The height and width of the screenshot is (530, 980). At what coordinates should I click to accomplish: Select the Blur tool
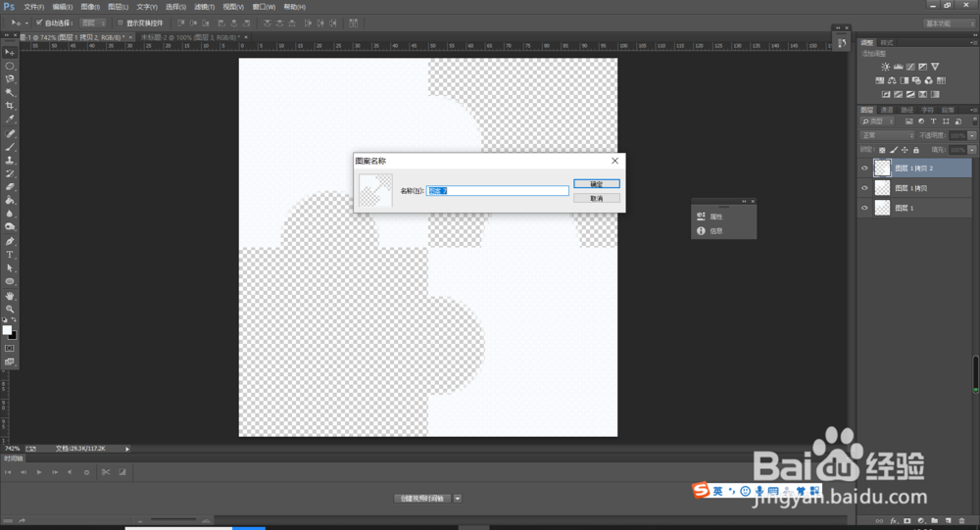pos(10,214)
